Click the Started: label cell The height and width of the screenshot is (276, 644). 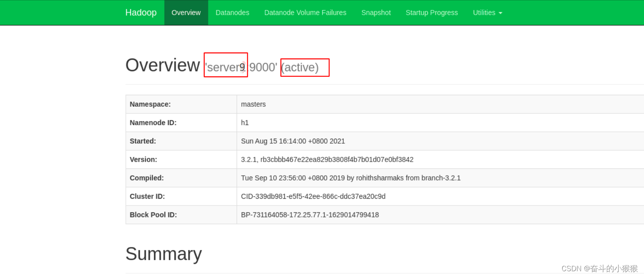181,141
